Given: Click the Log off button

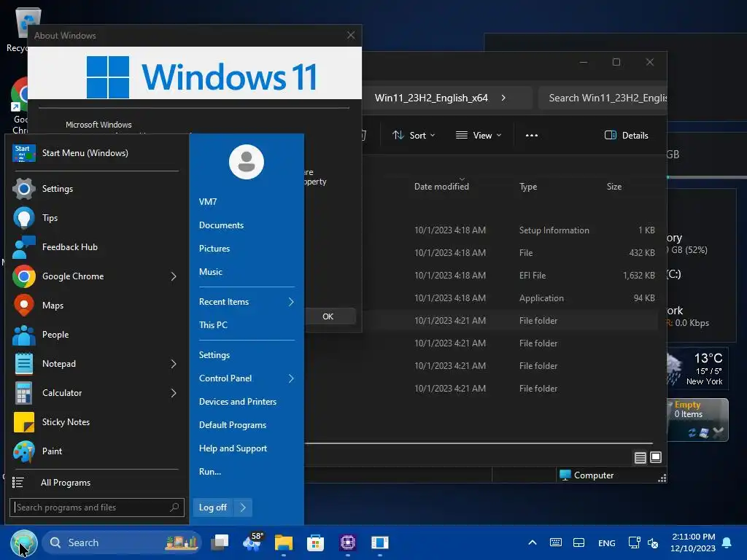Looking at the screenshot, I should point(213,507).
